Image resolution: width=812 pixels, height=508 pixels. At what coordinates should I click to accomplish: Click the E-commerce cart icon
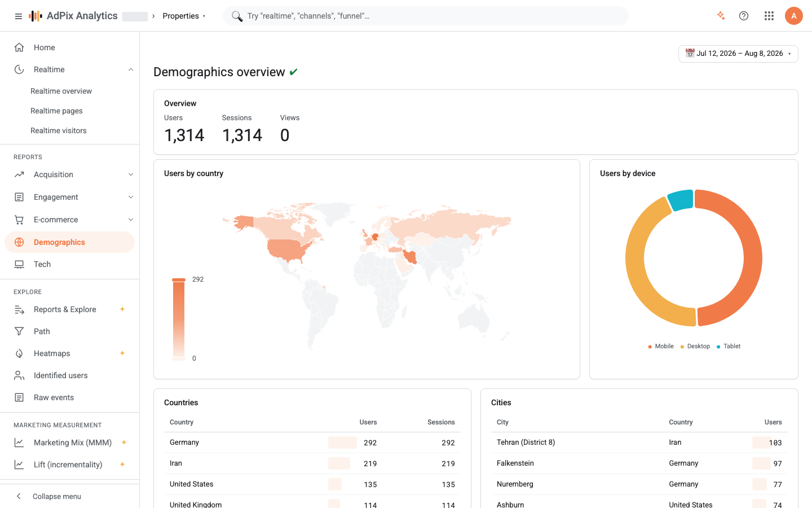click(19, 220)
